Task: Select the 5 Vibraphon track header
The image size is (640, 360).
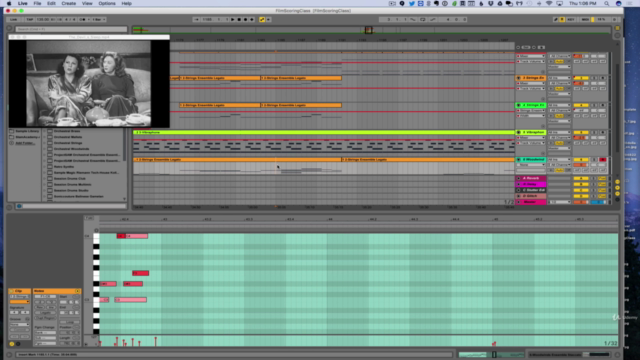Action: point(533,132)
